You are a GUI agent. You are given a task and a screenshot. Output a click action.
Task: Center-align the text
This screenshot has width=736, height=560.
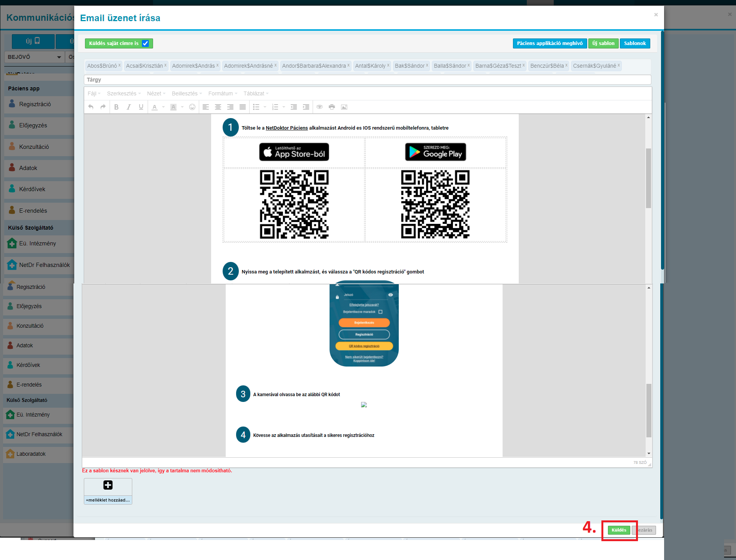point(218,107)
